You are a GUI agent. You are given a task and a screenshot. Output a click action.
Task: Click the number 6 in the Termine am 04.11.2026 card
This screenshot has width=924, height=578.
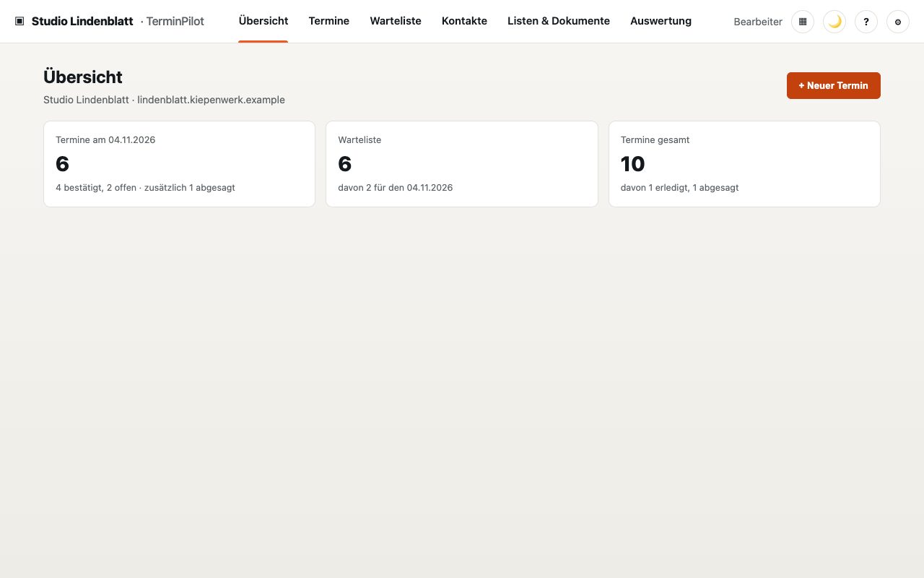click(x=63, y=164)
